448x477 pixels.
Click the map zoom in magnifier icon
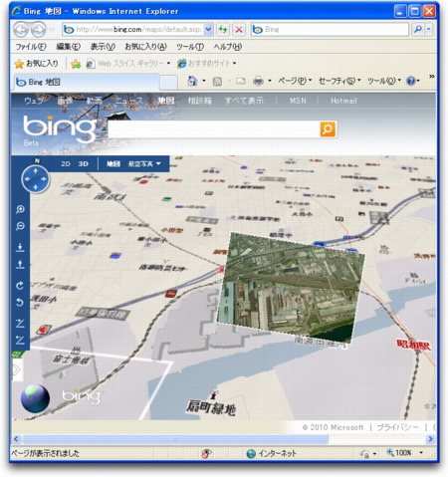[x=20, y=209]
